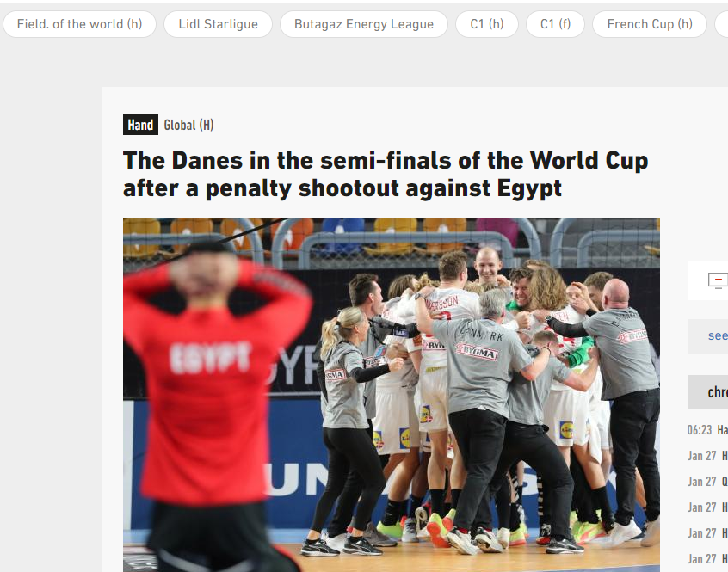This screenshot has height=572, width=728.
Task: Select the C1 (h) competition pill
Action: tap(487, 24)
